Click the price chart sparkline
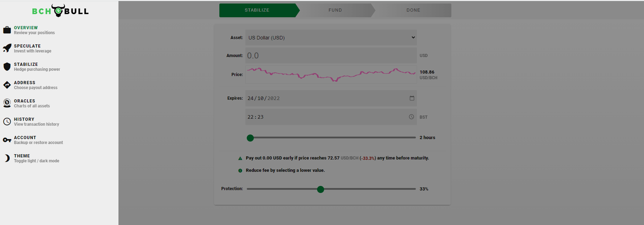The image size is (644, 225). (x=331, y=75)
